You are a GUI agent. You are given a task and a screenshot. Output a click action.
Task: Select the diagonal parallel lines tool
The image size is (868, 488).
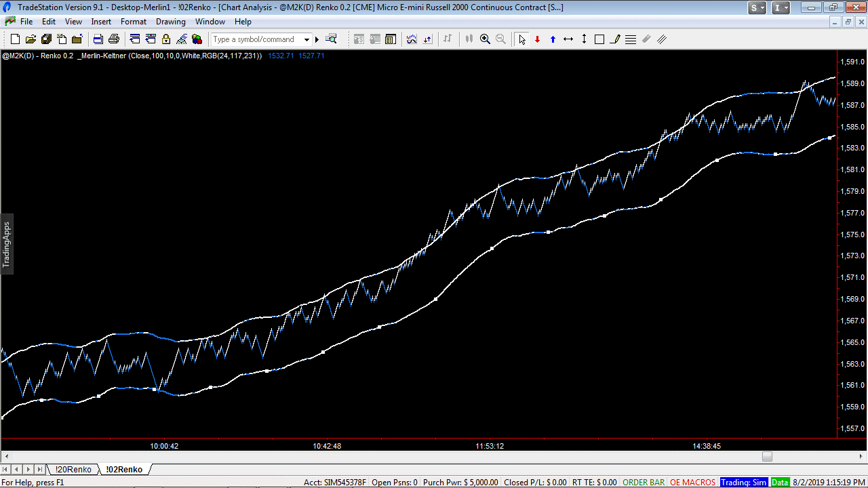click(x=662, y=39)
